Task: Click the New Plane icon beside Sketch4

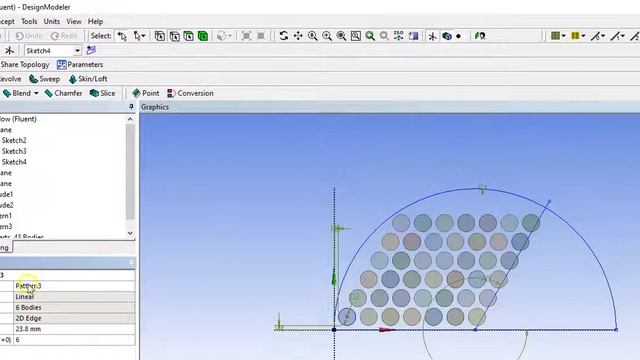Action: [x=9, y=51]
